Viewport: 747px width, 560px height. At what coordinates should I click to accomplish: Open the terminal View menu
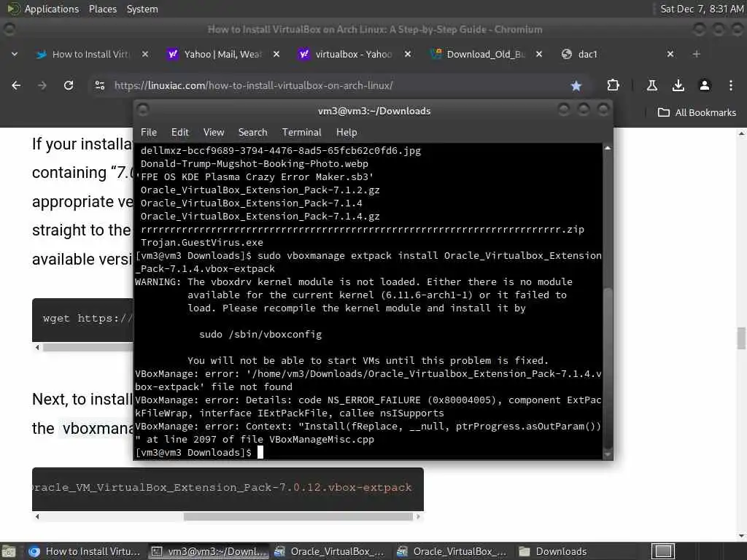(214, 133)
